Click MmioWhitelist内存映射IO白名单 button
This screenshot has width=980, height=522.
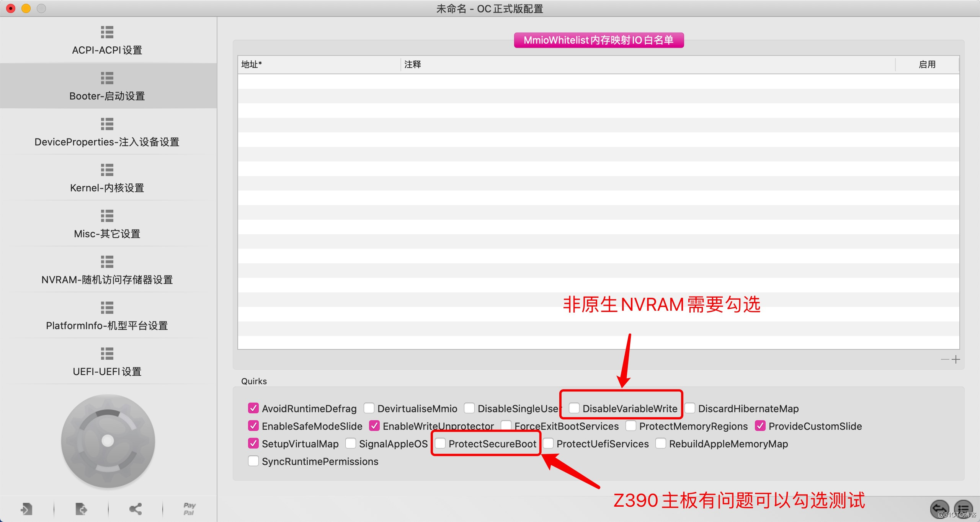coord(599,40)
